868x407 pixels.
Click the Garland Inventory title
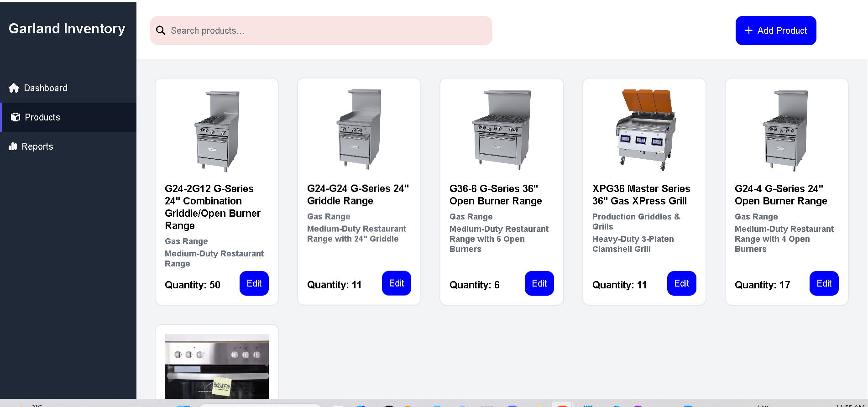tap(67, 29)
